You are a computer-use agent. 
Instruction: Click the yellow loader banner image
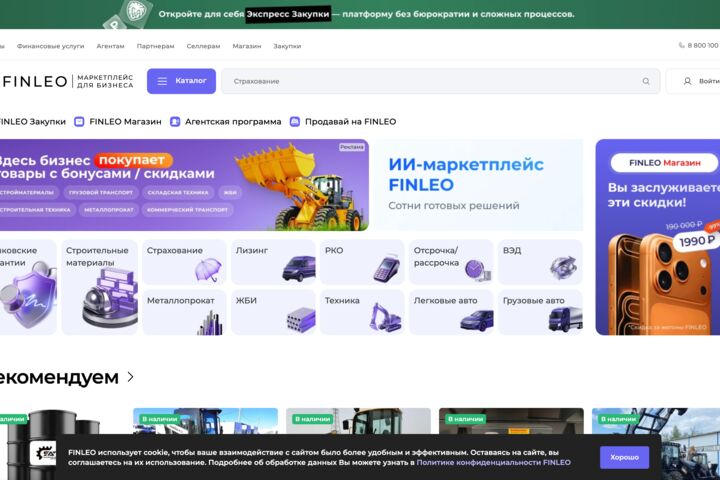299,186
